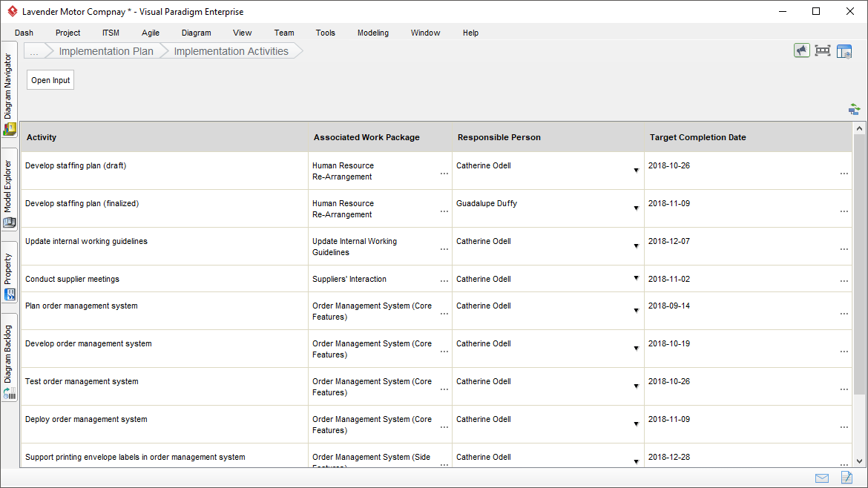Click the refresh sync icon above the table
The height and width of the screenshot is (488, 868).
tap(854, 110)
